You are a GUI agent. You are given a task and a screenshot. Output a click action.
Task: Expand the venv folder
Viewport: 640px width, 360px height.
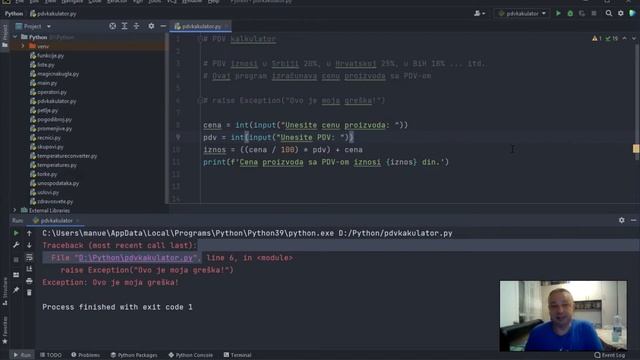coord(23,46)
